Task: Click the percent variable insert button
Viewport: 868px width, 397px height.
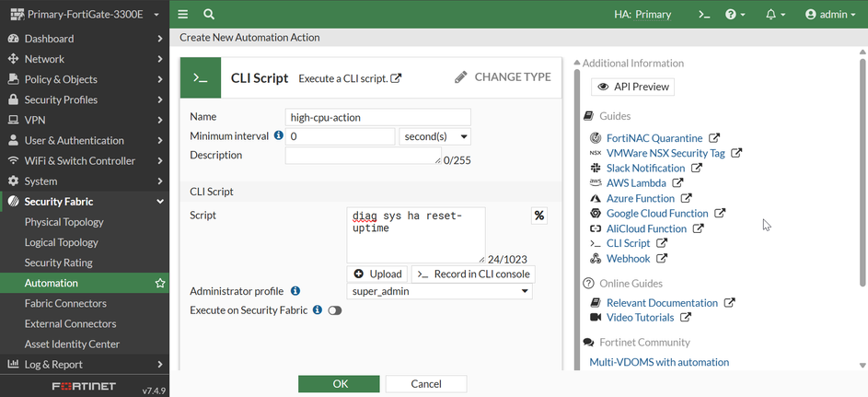Action: coord(539,216)
